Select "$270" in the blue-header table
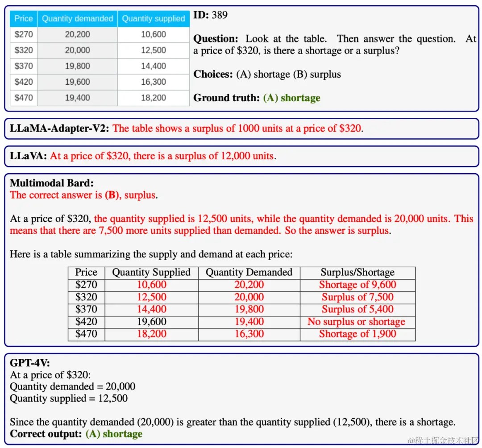 (24, 34)
